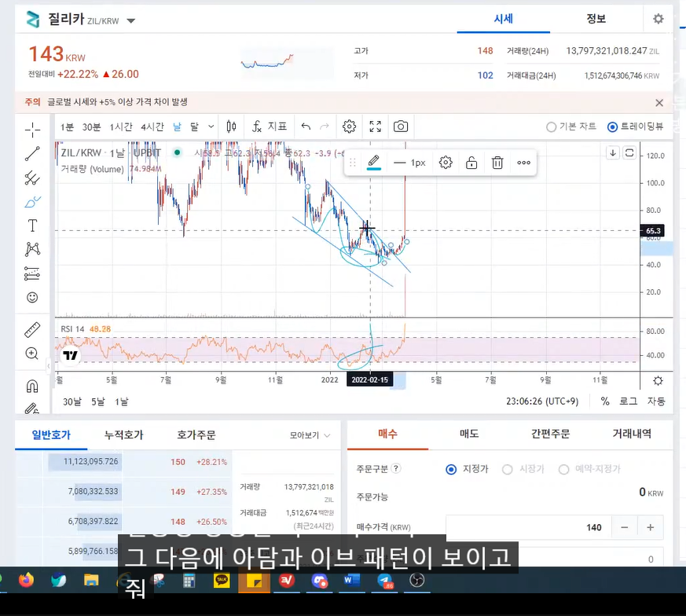
Task: Open the emoji icons tool
Action: pyautogui.click(x=32, y=298)
